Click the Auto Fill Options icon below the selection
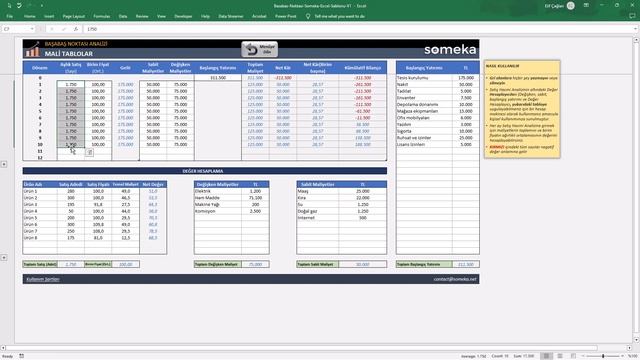This screenshot has width=640, height=360. tap(89, 152)
